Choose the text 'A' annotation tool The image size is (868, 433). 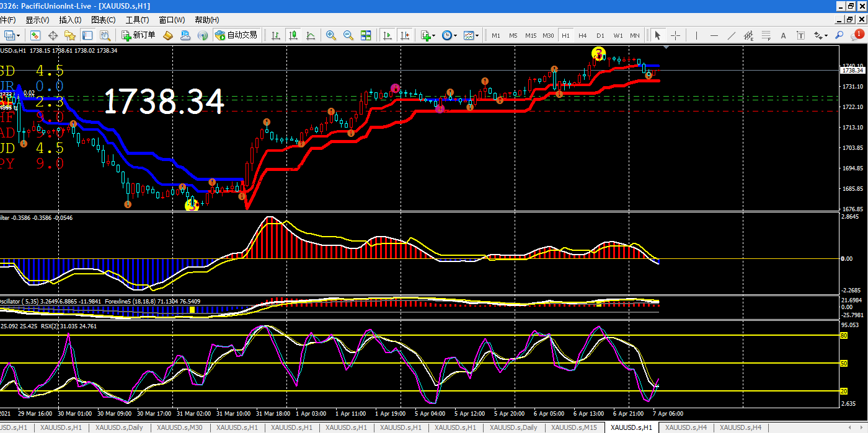click(x=783, y=35)
